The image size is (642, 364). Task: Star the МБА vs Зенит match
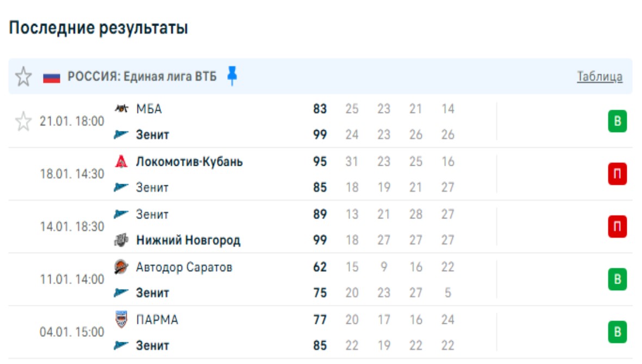coord(23,121)
